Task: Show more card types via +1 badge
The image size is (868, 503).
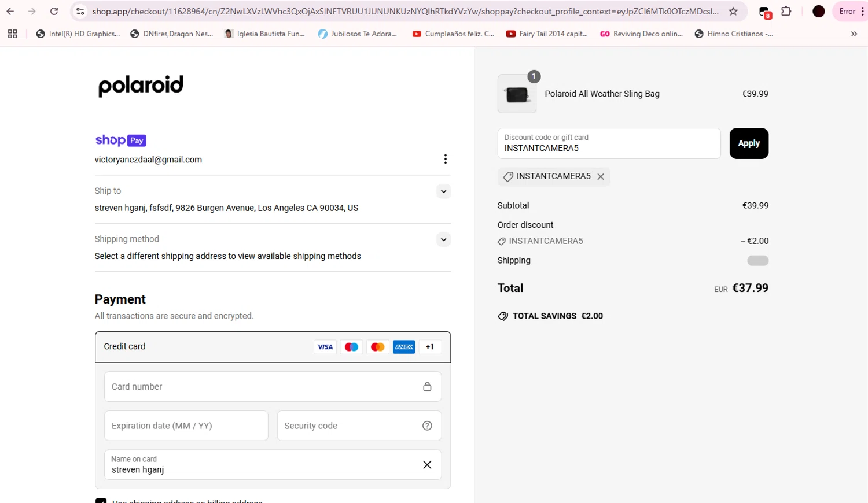Action: (x=429, y=347)
